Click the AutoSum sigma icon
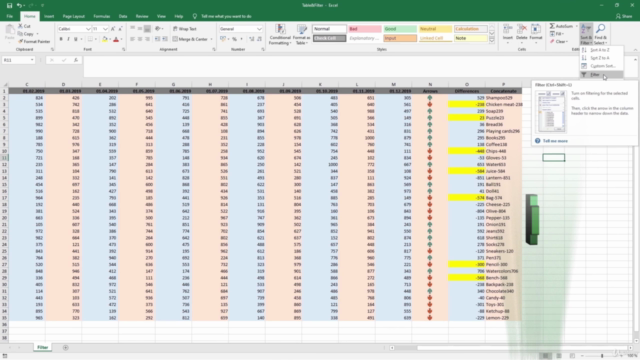The image size is (640, 360). tap(552, 26)
